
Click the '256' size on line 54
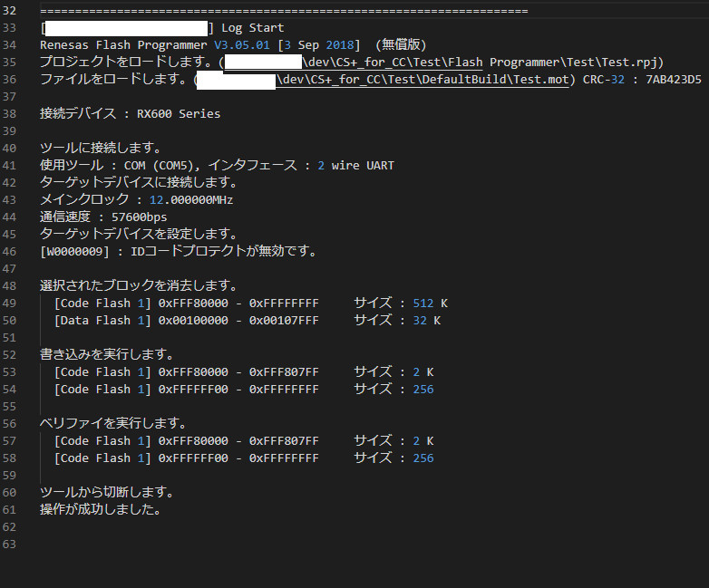point(423,390)
